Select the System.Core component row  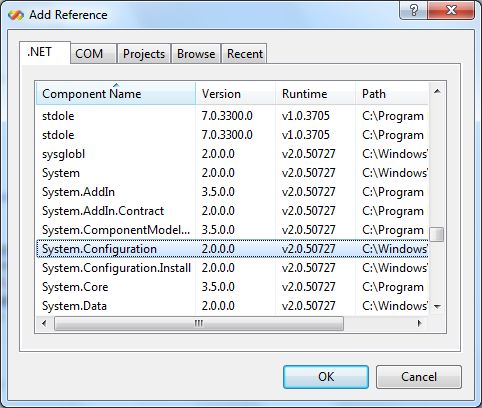(232, 287)
